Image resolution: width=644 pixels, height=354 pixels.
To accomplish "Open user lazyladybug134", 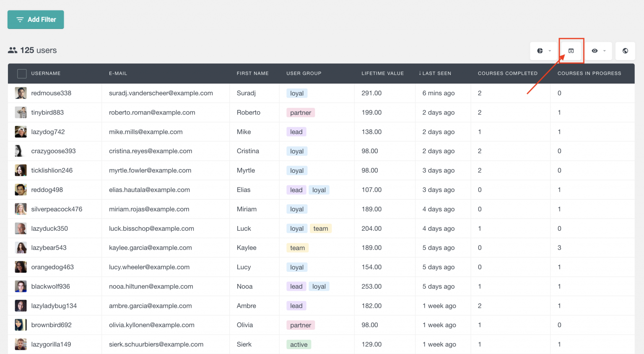I will pyautogui.click(x=54, y=306).
